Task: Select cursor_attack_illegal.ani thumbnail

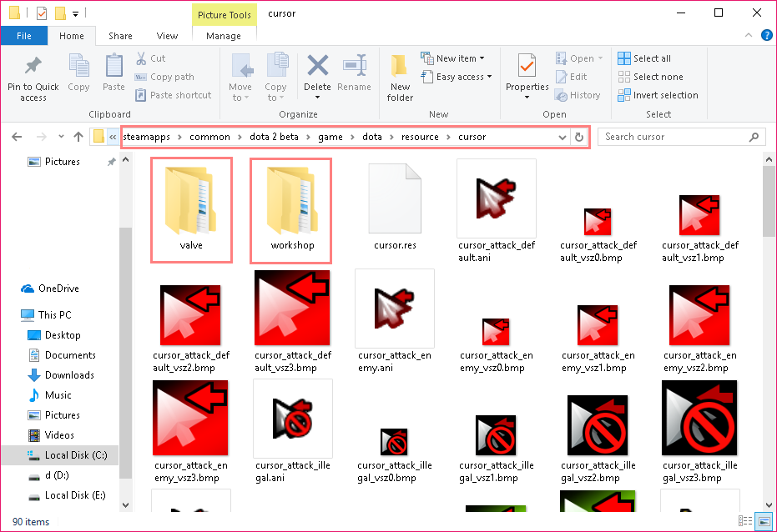Action: pos(292,419)
